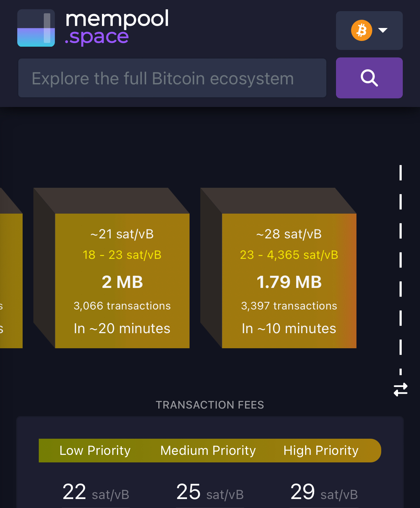Click the mempool cube logo icon

pos(36,28)
